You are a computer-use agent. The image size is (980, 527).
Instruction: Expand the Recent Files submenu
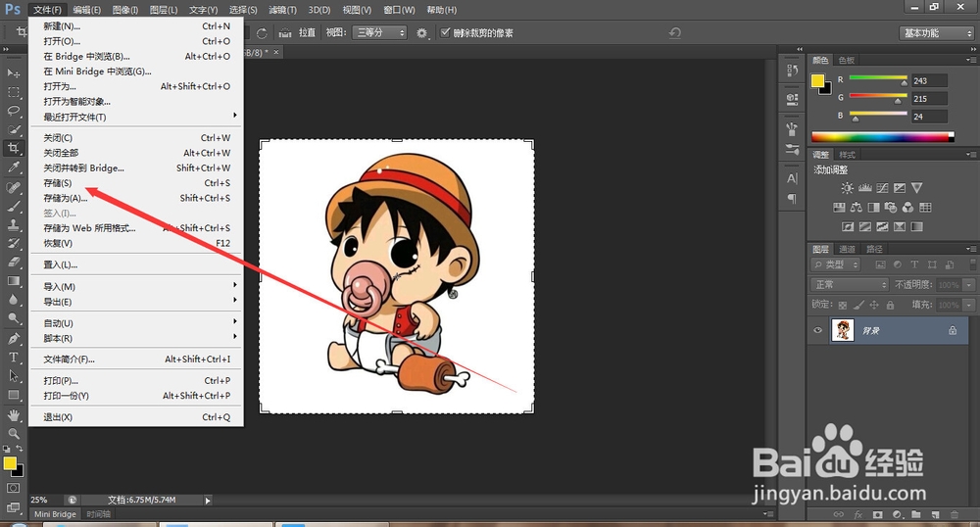136,117
